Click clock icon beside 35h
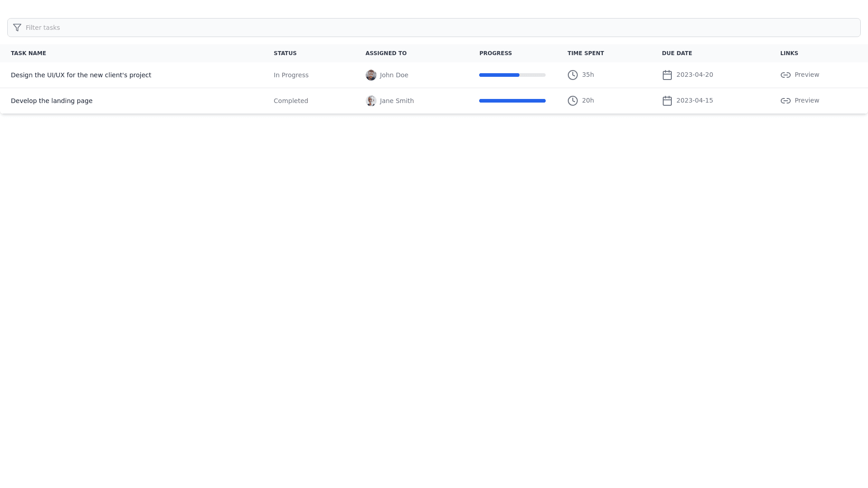This screenshot has height=488, width=868. [x=572, y=75]
